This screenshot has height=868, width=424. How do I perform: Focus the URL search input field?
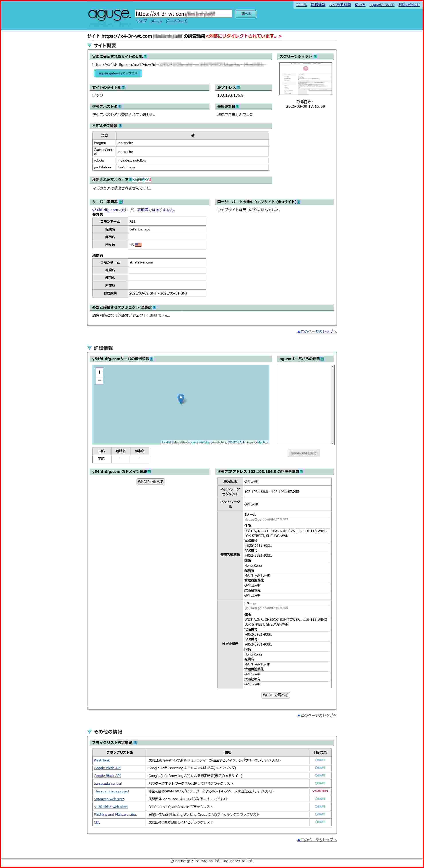[184, 14]
